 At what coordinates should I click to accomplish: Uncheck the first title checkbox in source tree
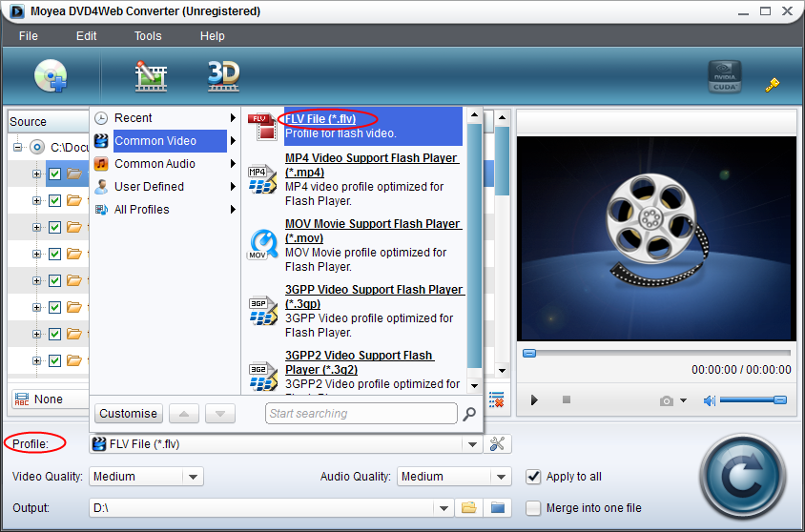(x=55, y=174)
